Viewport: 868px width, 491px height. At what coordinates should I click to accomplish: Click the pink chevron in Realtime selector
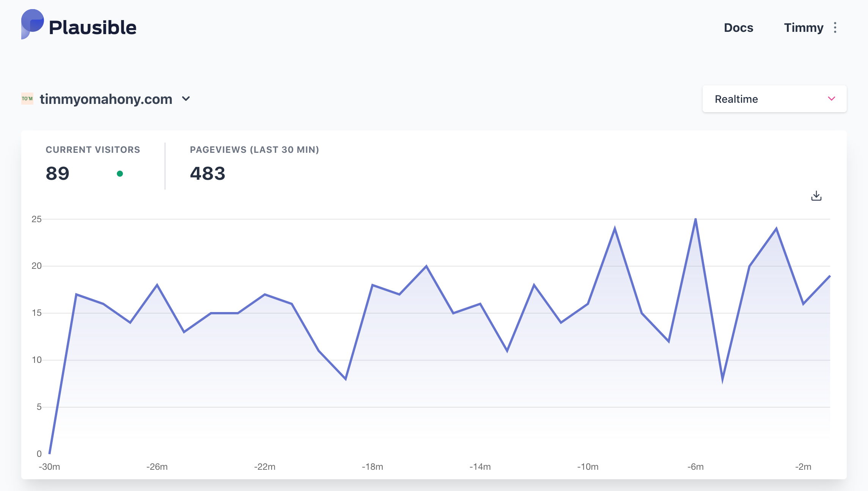832,99
